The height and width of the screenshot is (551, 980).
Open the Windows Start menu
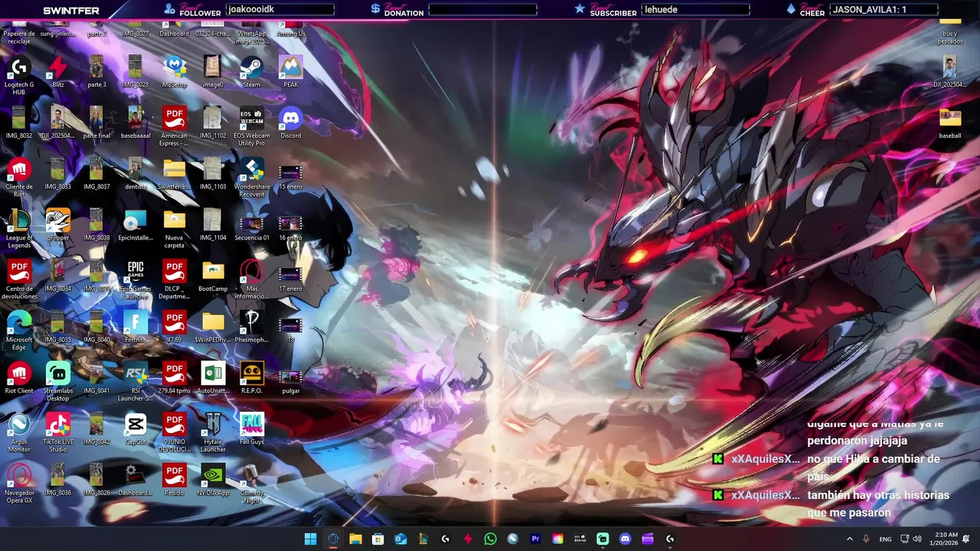(311, 539)
